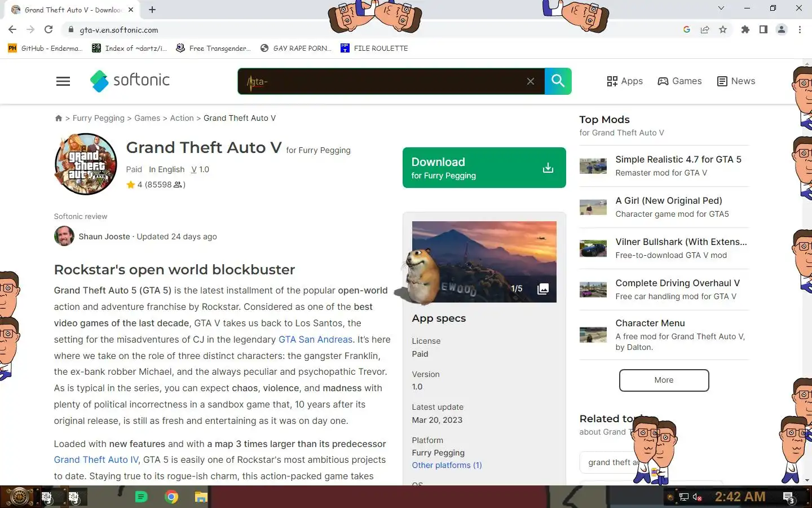Click the address bar URL
The width and height of the screenshot is (812, 508).
[119, 30]
